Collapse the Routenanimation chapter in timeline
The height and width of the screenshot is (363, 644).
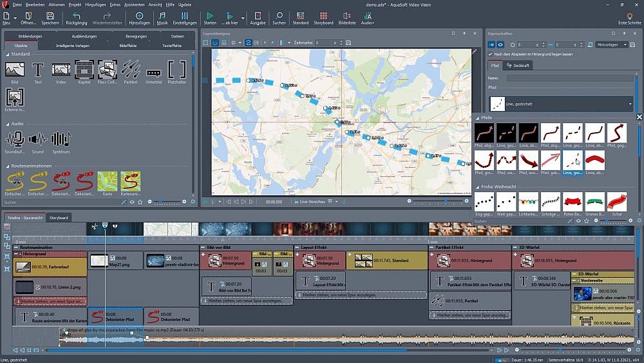[x=16, y=247]
